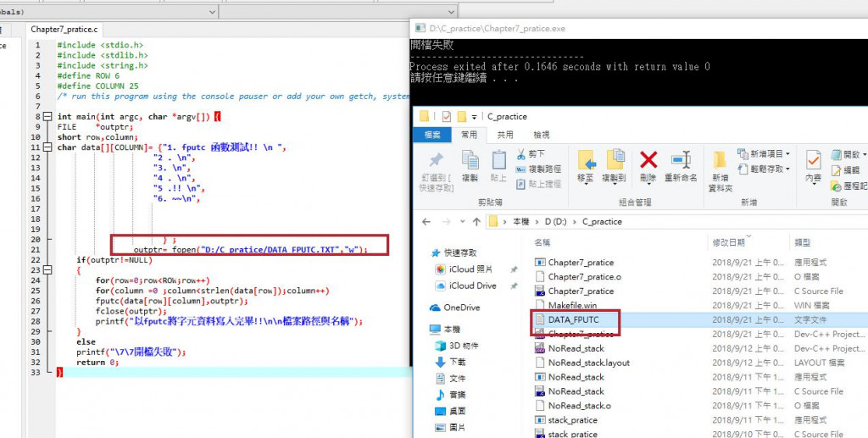Open the left (globals) dropdown in Dev-C++
This screenshot has width=868, height=438.
213,12
